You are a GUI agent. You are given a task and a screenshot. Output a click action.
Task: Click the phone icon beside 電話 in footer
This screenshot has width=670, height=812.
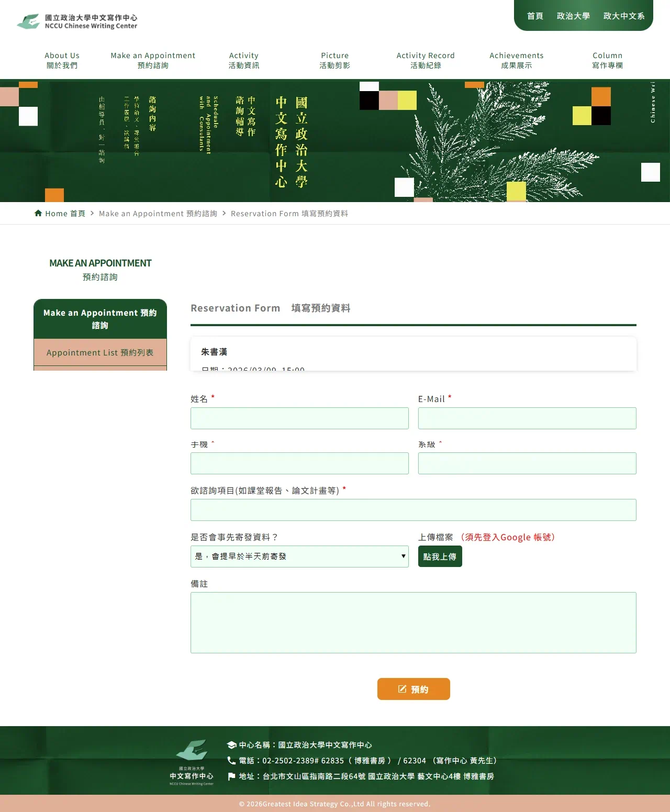tap(230, 760)
